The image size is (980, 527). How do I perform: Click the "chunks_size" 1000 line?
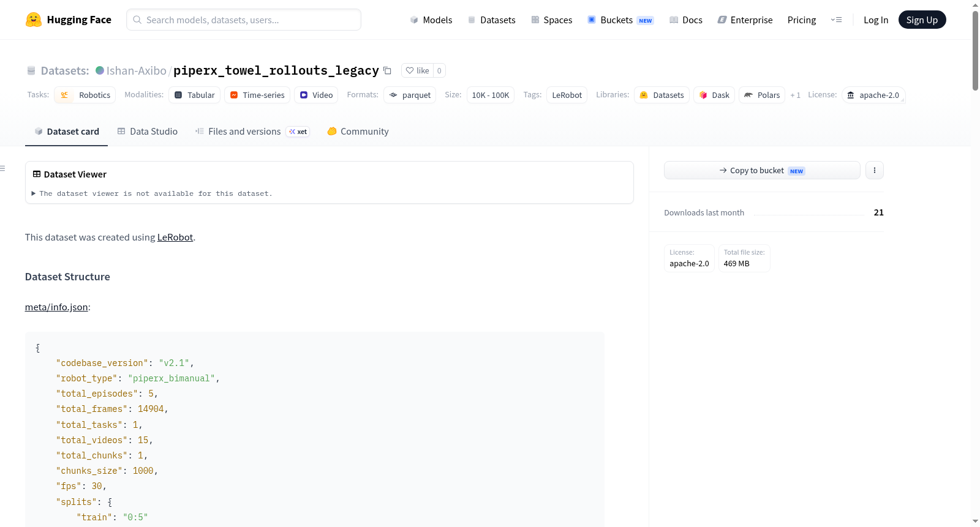[107, 471]
